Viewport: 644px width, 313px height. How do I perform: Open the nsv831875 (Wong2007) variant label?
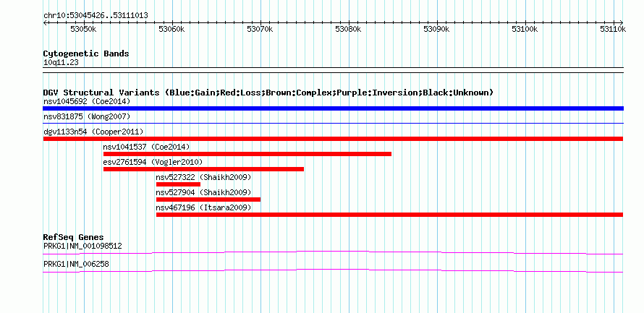87,116
